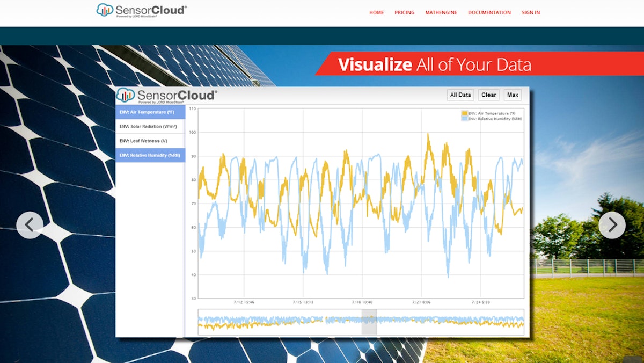Click the yellow color swatch in the chart legend
The width and height of the screenshot is (644, 363).
click(x=465, y=113)
